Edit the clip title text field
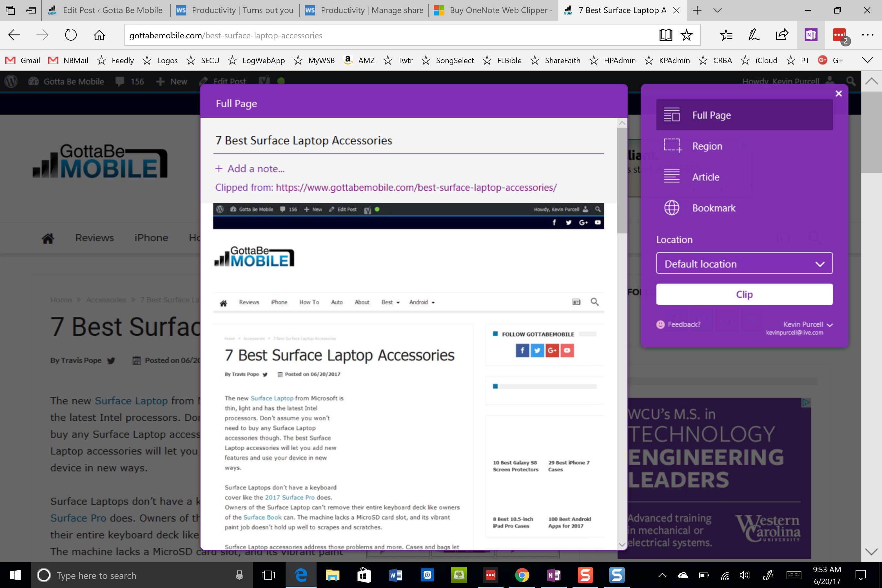The height and width of the screenshot is (588, 882). pyautogui.click(x=408, y=141)
